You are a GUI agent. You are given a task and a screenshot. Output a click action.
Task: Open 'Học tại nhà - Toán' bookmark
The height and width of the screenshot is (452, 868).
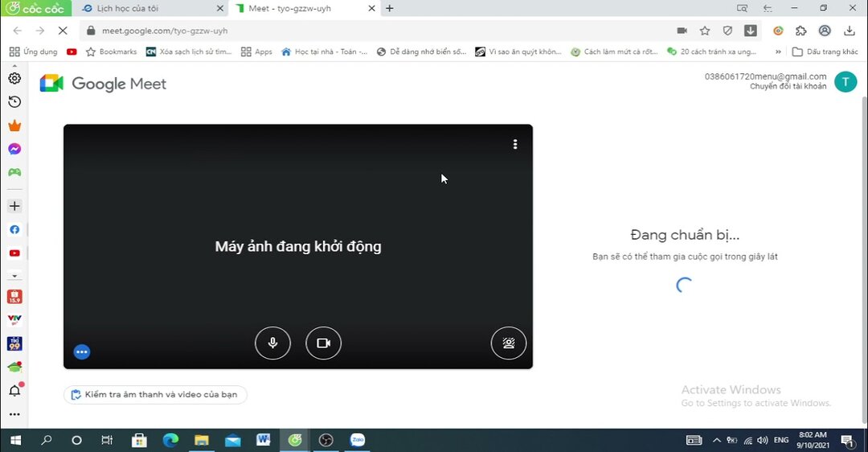[325, 51]
